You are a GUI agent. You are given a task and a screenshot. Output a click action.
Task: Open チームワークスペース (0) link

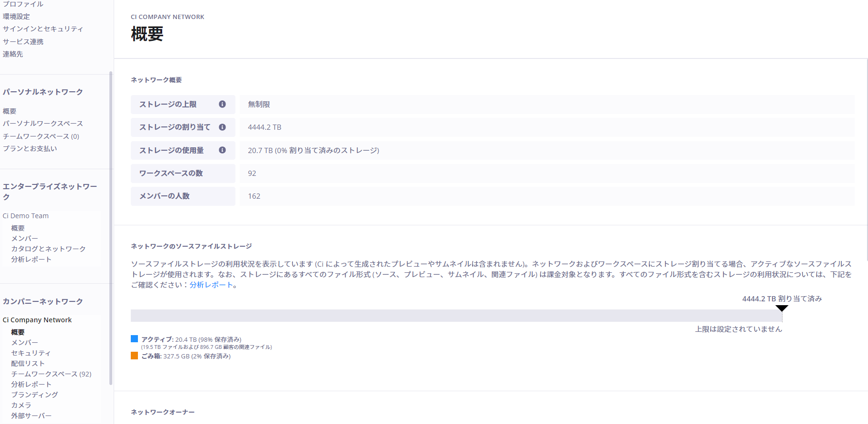pyautogui.click(x=41, y=136)
